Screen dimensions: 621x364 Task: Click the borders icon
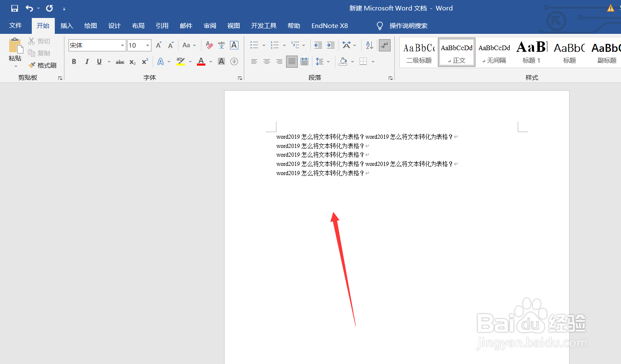[x=363, y=61]
